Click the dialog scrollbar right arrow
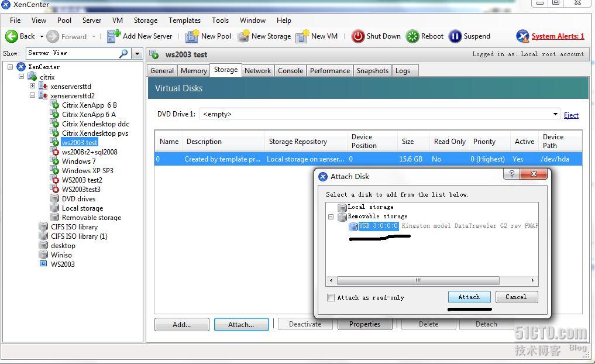Screen dimensions: 595x364 click(x=533, y=280)
